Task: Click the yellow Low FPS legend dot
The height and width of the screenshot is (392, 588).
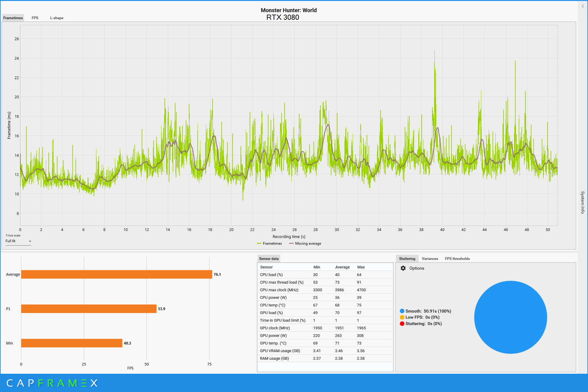Action: 402,317
